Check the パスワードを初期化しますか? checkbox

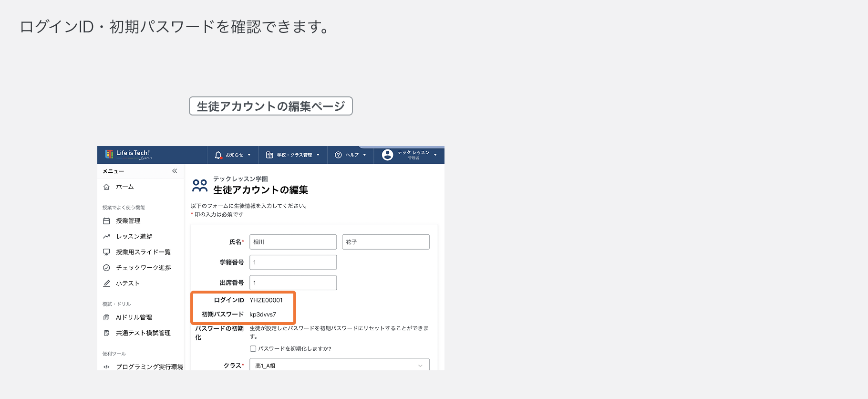coord(253,349)
